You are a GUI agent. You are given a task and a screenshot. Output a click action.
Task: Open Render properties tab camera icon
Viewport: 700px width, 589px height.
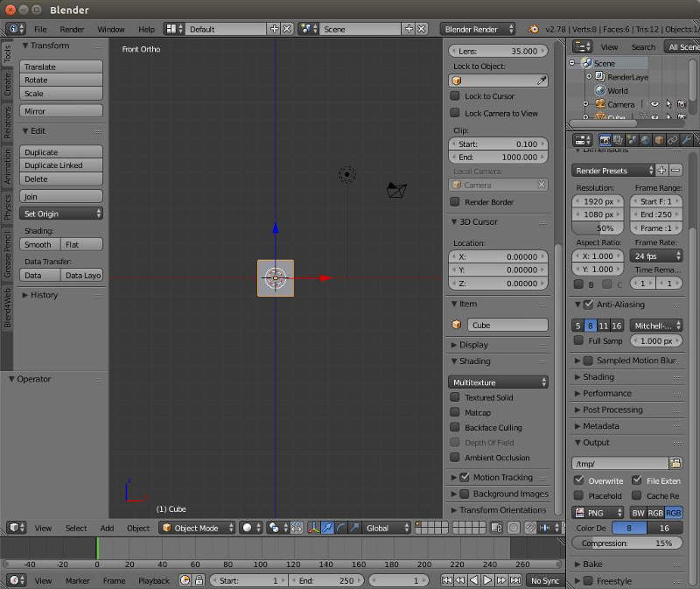point(605,140)
